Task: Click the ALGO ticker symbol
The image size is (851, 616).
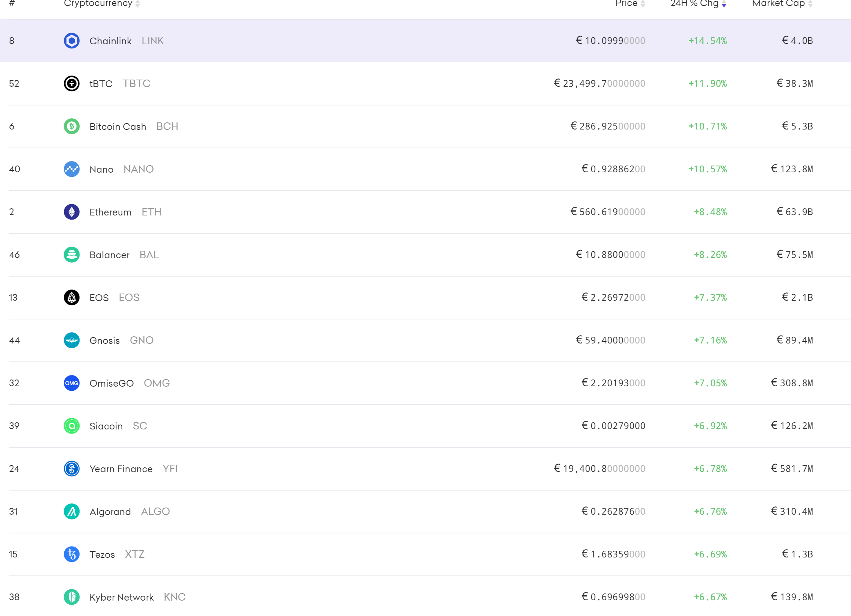Action: 155,511
